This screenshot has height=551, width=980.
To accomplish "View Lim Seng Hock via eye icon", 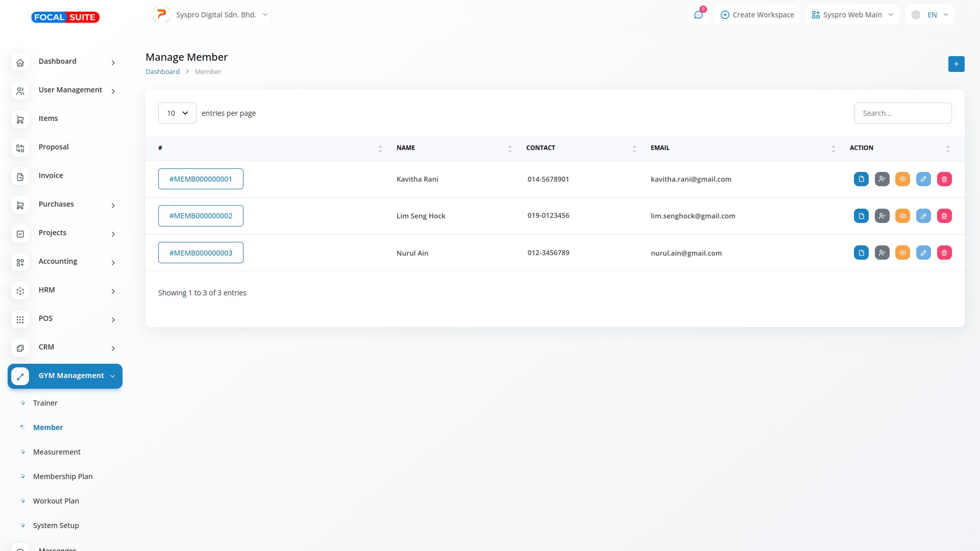I will tap(902, 216).
